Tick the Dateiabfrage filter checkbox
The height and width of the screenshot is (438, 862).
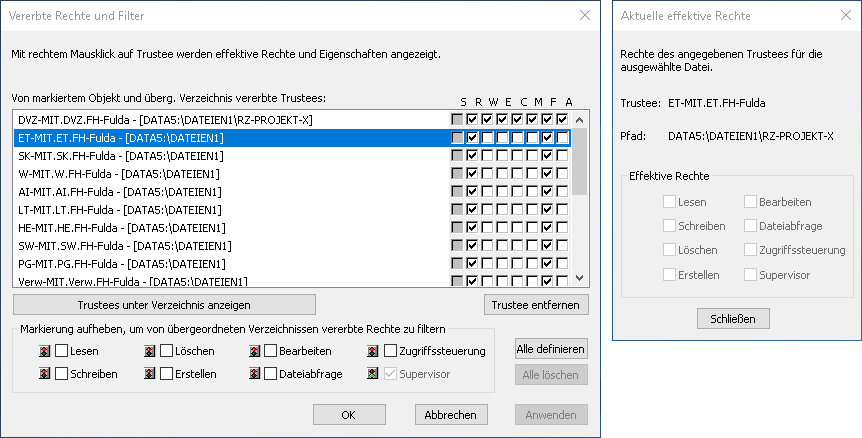[x=271, y=374]
